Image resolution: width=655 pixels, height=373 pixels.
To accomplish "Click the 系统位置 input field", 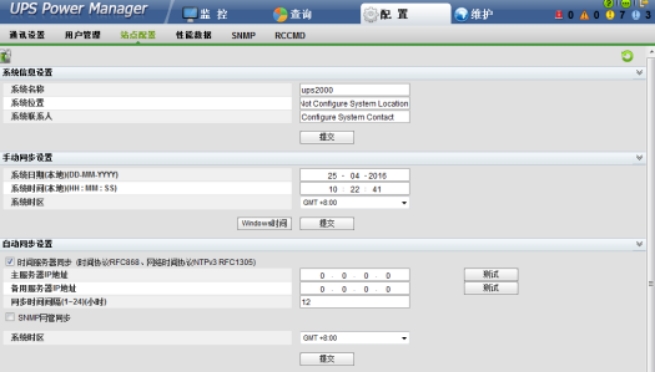I will (x=354, y=103).
